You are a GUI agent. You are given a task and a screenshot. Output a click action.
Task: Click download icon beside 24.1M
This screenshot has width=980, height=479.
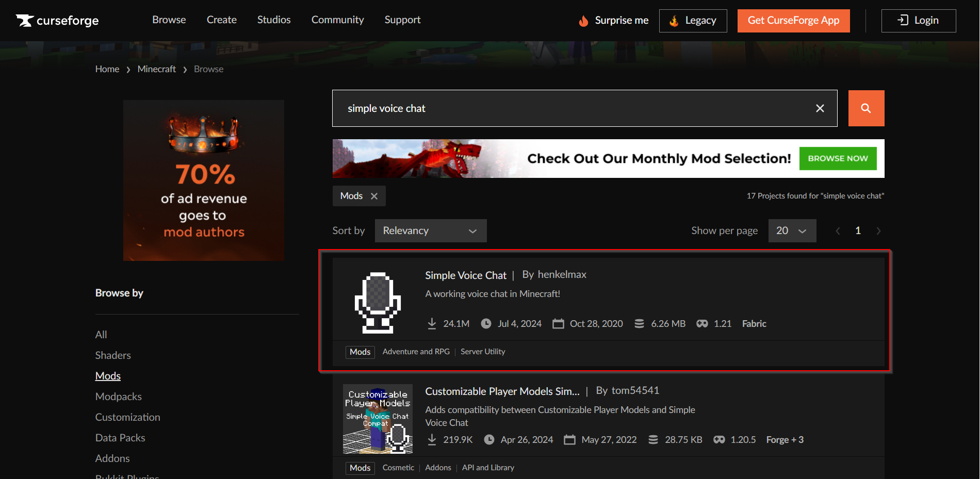[x=432, y=323]
